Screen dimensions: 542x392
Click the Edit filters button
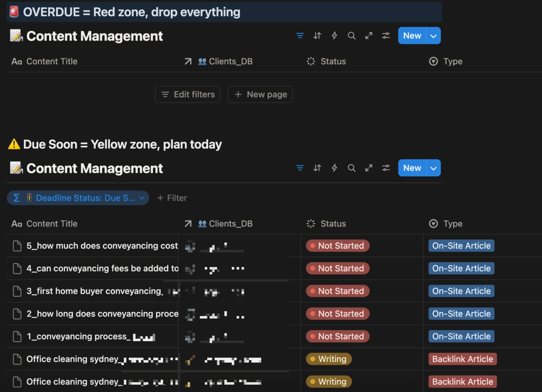click(187, 95)
